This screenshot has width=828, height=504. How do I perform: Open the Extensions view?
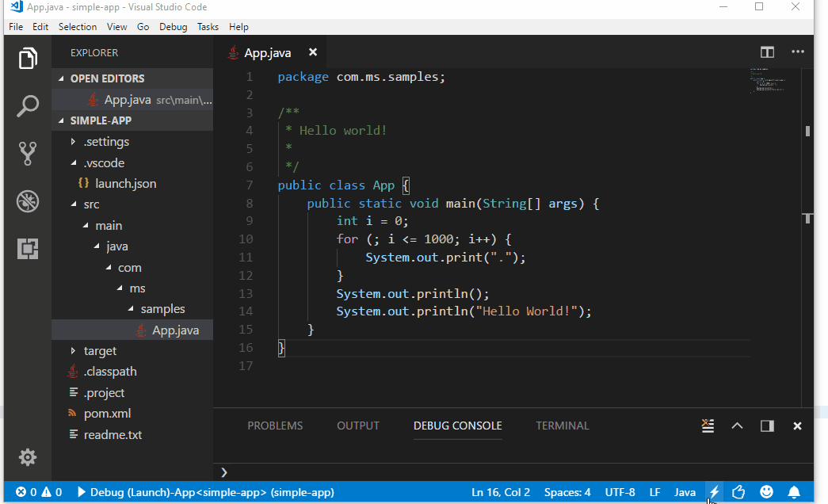28,248
